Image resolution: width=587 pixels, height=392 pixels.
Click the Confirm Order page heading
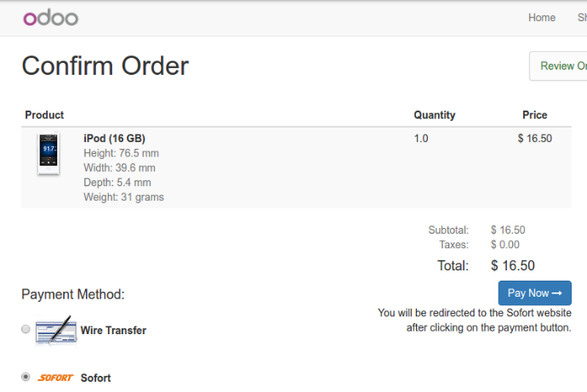pos(105,65)
